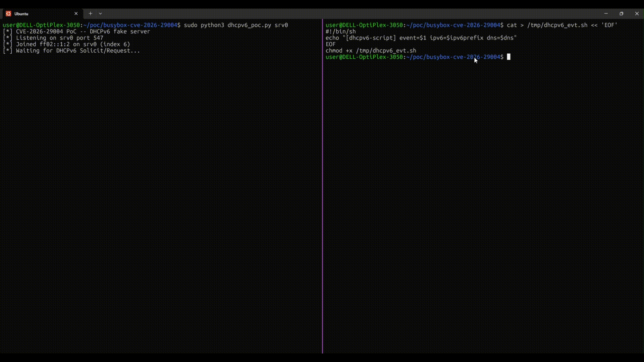Click the echo '[dhcpv6-script] event=$1' line
Viewport: 644px width, 362px height.
[x=421, y=38]
